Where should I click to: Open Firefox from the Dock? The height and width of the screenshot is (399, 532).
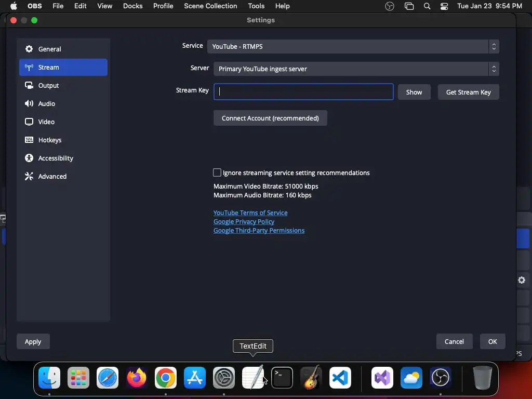[x=137, y=377]
